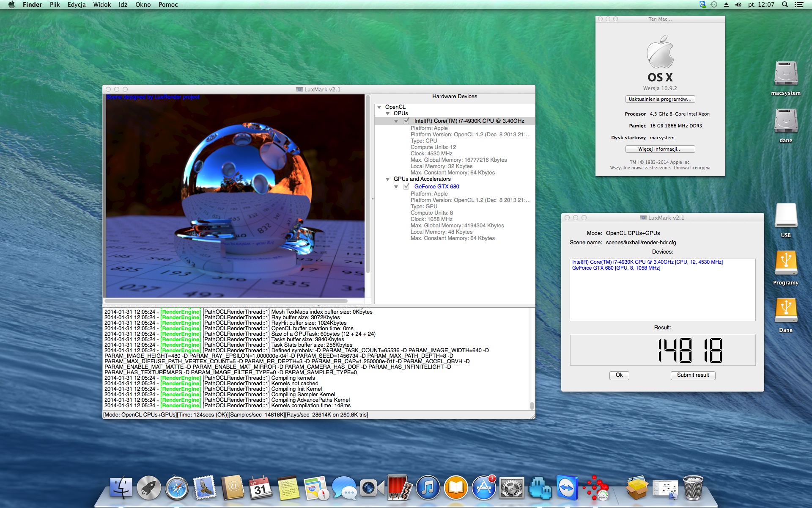This screenshot has height=508, width=812.
Task: Collapse GeForce GTX 680 details triangle
Action: click(396, 187)
